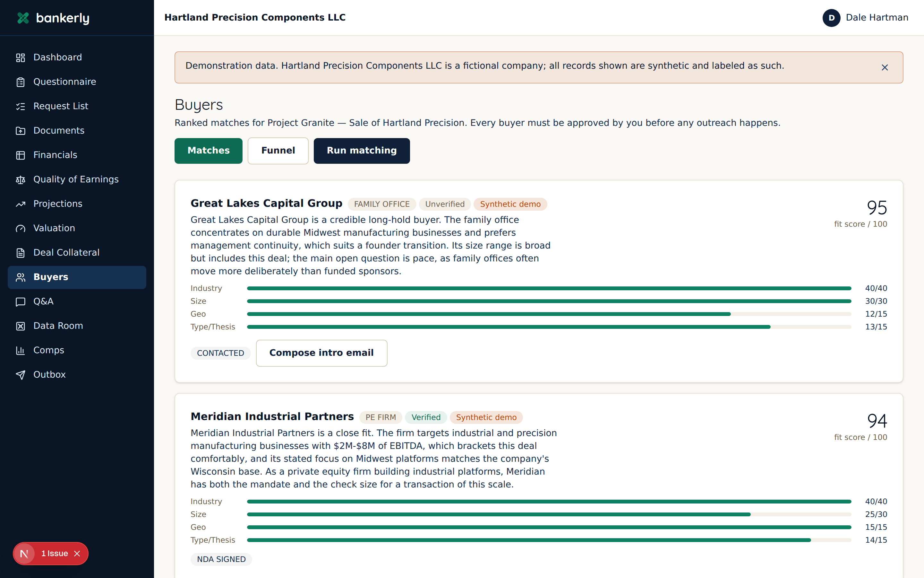Click the CONTACTED status badge

coord(221,353)
